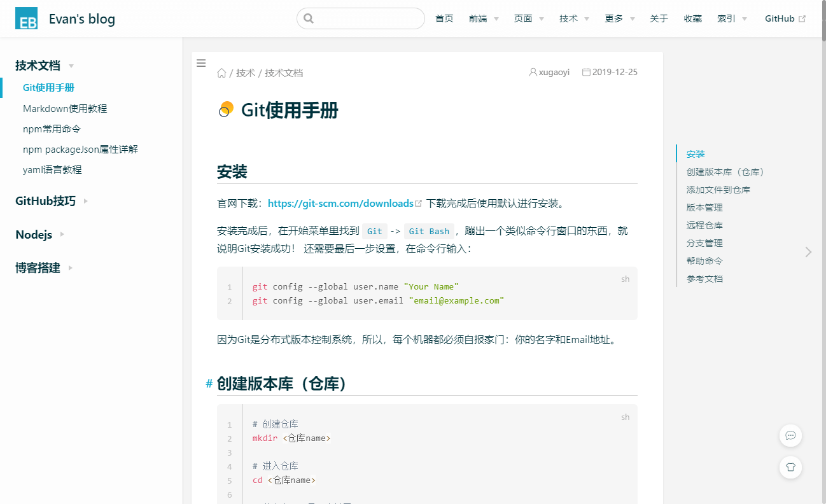This screenshot has height=504, width=826.
Task: Open the 更多 dropdown menu
Action: coord(620,18)
